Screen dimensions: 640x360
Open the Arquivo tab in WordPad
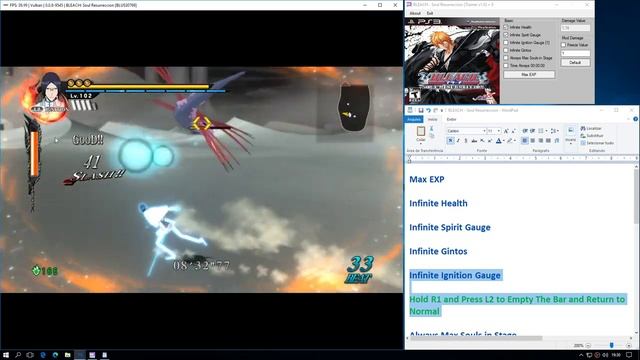[414, 119]
